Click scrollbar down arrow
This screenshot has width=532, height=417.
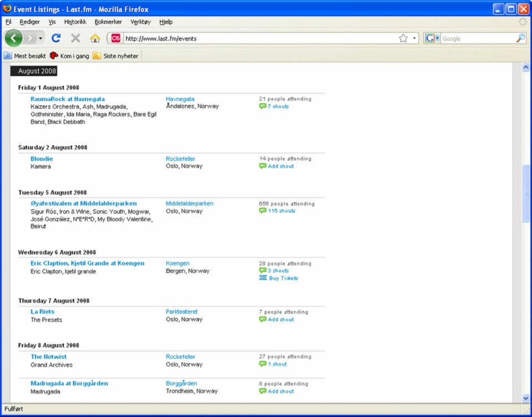[x=525, y=398]
